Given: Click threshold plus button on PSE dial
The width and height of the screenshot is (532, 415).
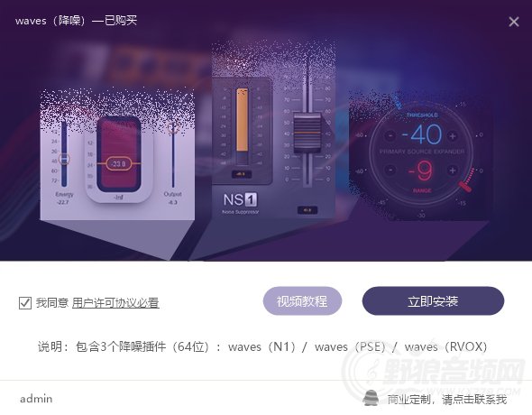Looking at the screenshot, I should 453,136.
